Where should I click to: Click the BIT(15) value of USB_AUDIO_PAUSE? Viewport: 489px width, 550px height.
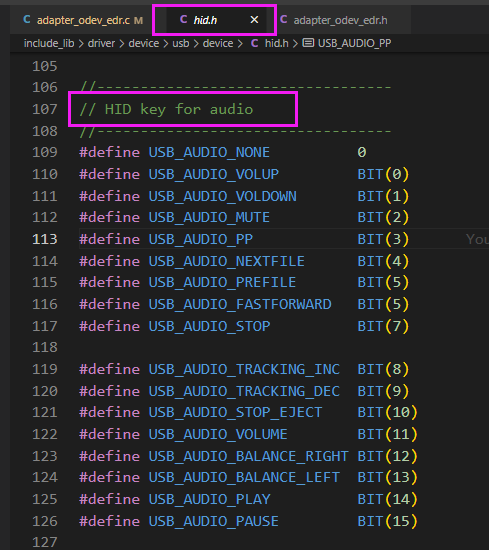388,521
